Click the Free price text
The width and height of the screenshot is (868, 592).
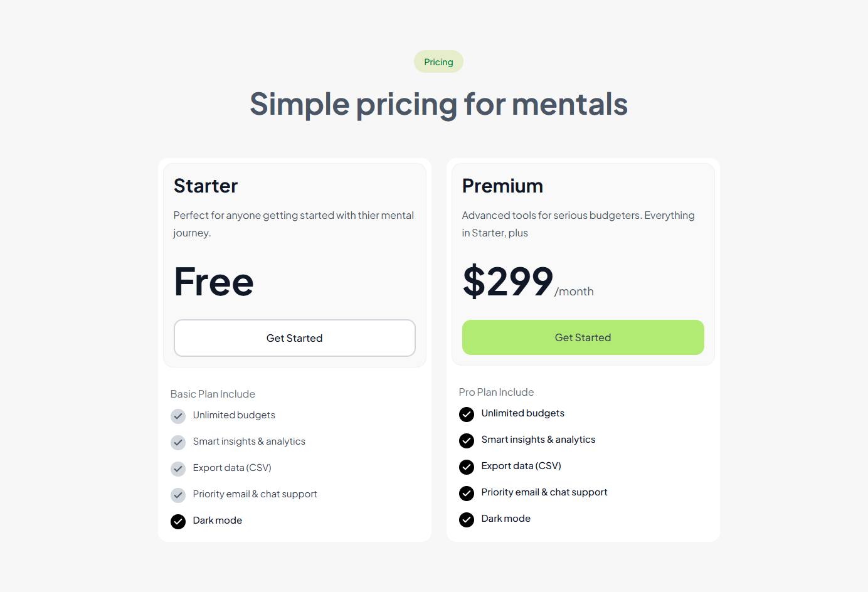214,282
